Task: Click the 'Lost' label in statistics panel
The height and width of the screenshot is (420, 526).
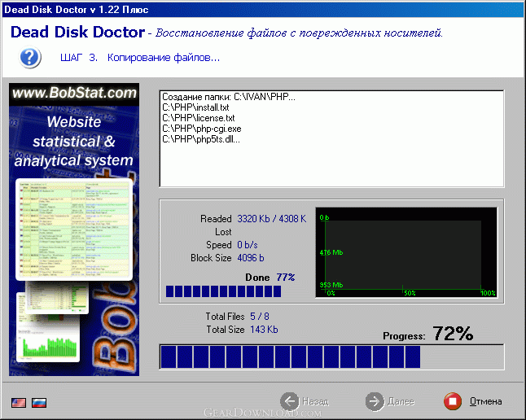Action: point(223,232)
